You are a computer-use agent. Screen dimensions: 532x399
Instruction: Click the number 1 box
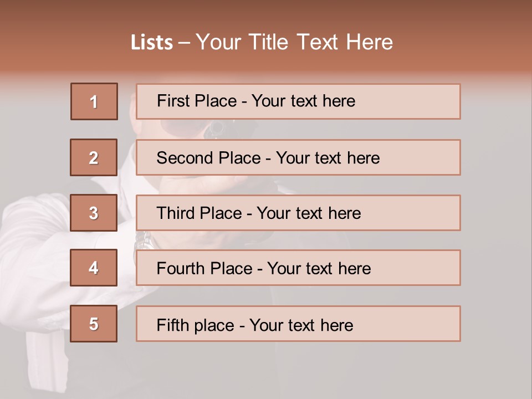(x=94, y=101)
